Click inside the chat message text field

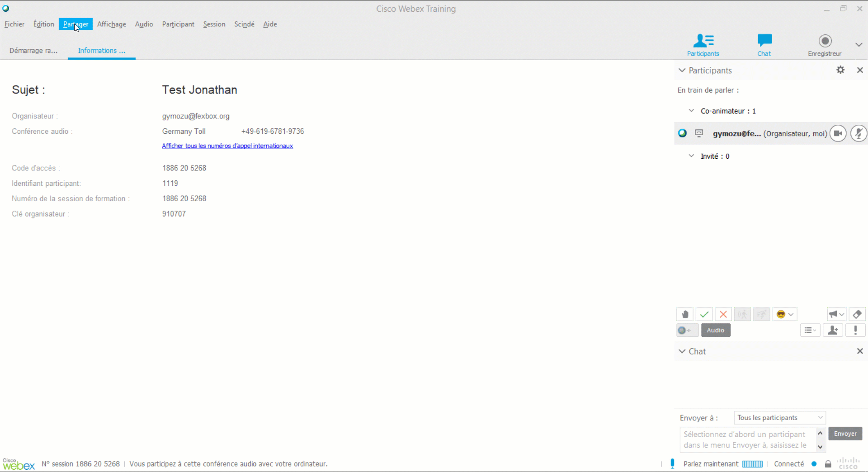pyautogui.click(x=748, y=439)
